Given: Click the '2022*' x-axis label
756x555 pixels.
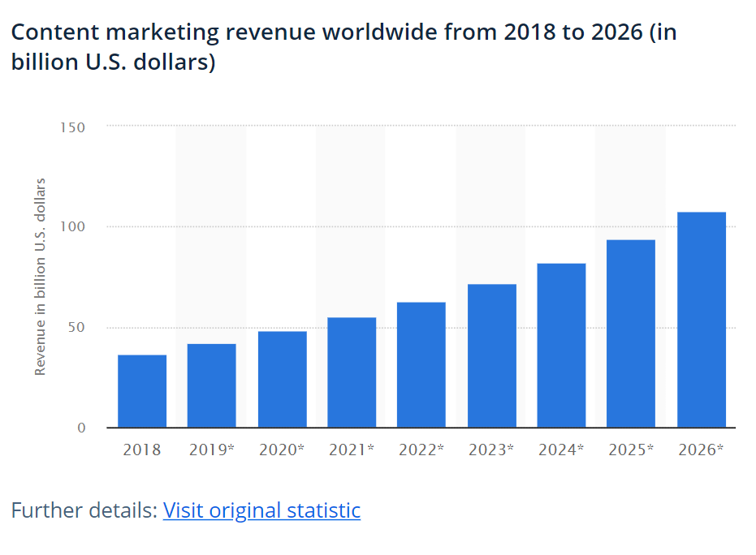Looking at the screenshot, I should click(421, 450).
